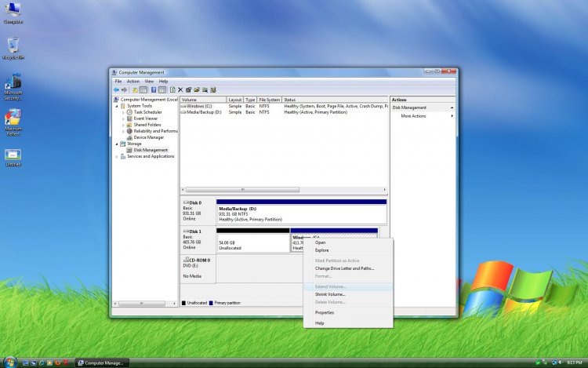Screen dimensions: 588x368
Task: Select Shrink Volume from the context menu
Action: [x=348, y=294]
